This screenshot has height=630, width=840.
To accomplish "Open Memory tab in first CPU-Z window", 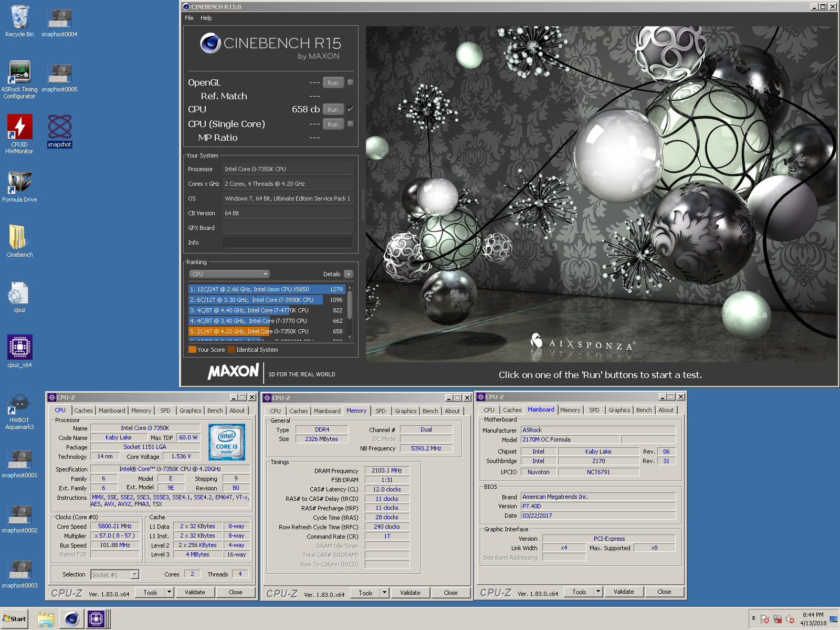I will coord(141,411).
